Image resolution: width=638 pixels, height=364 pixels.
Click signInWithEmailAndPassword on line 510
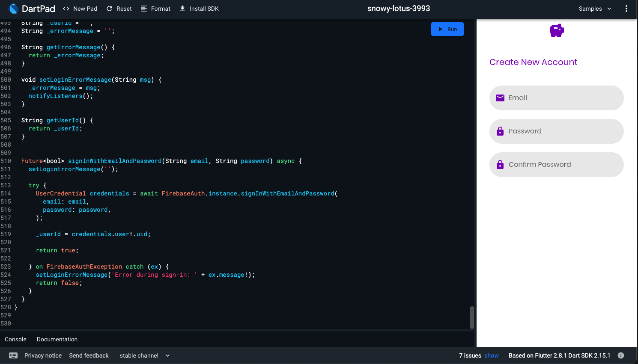[115, 161]
